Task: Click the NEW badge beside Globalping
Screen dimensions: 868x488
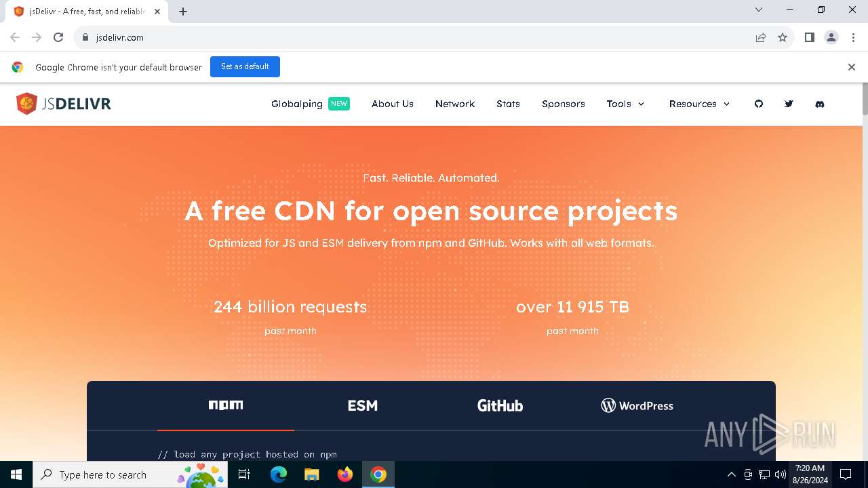Action: pyautogui.click(x=339, y=104)
